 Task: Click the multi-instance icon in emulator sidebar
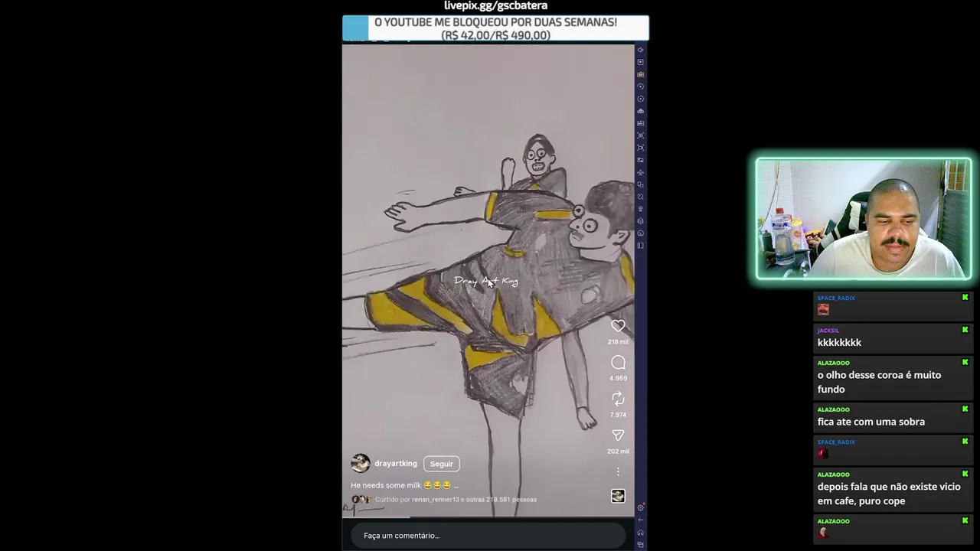coord(640,184)
